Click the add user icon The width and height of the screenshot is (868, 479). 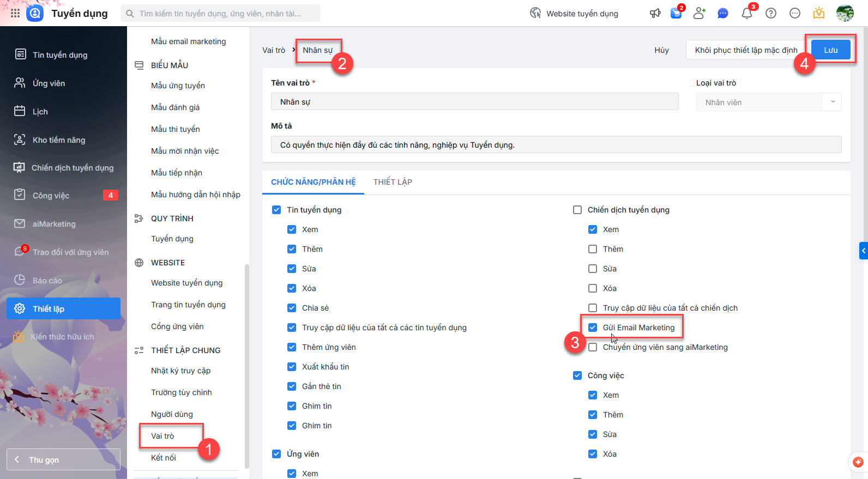pyautogui.click(x=699, y=14)
